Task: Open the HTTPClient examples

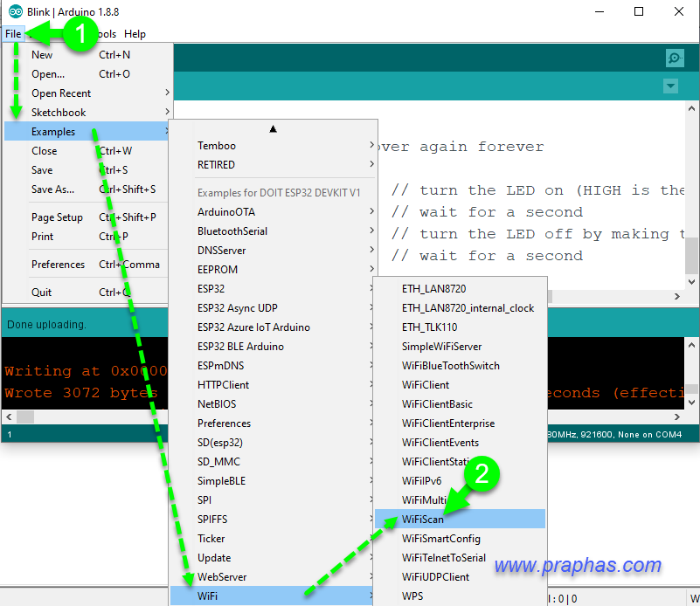Action: (272, 384)
